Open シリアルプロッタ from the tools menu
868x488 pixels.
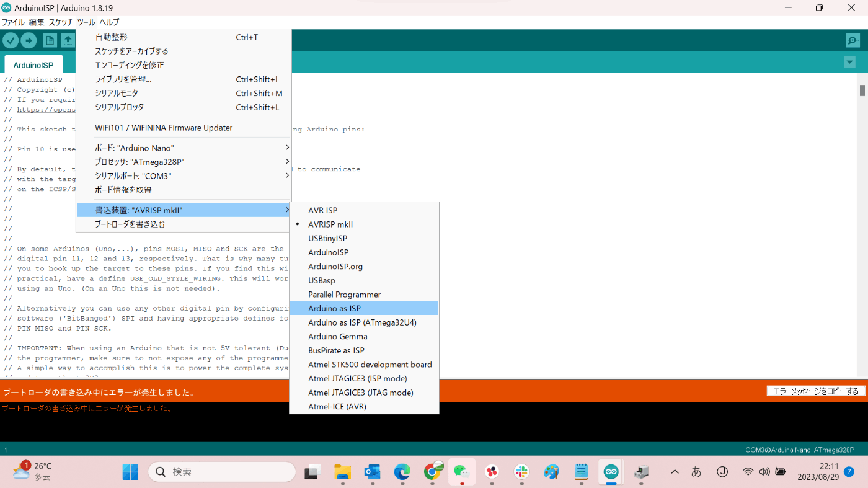coord(184,107)
